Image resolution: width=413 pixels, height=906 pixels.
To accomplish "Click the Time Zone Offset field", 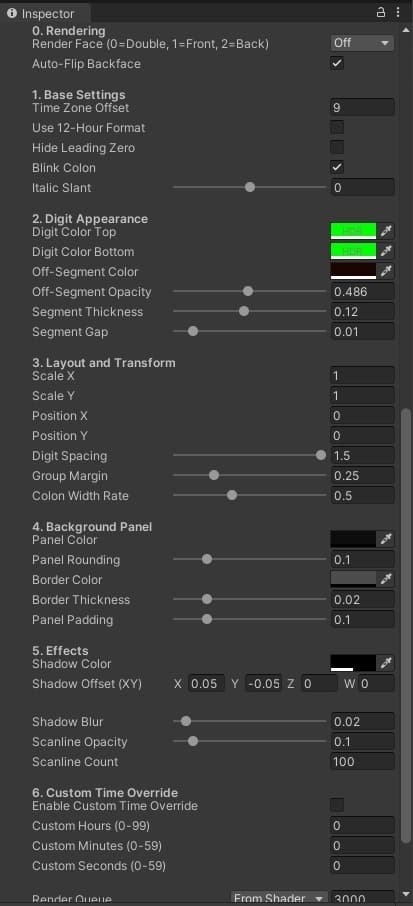I will pos(362,107).
